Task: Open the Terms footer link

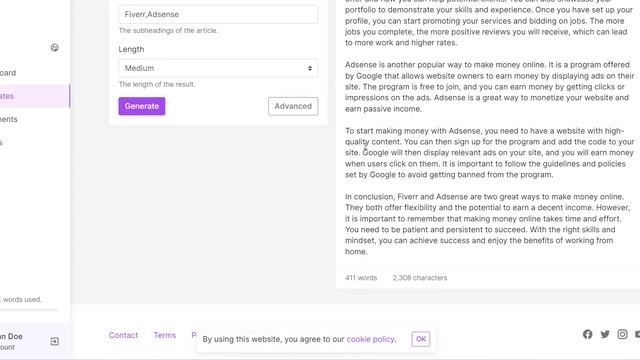Action: pyautogui.click(x=164, y=335)
